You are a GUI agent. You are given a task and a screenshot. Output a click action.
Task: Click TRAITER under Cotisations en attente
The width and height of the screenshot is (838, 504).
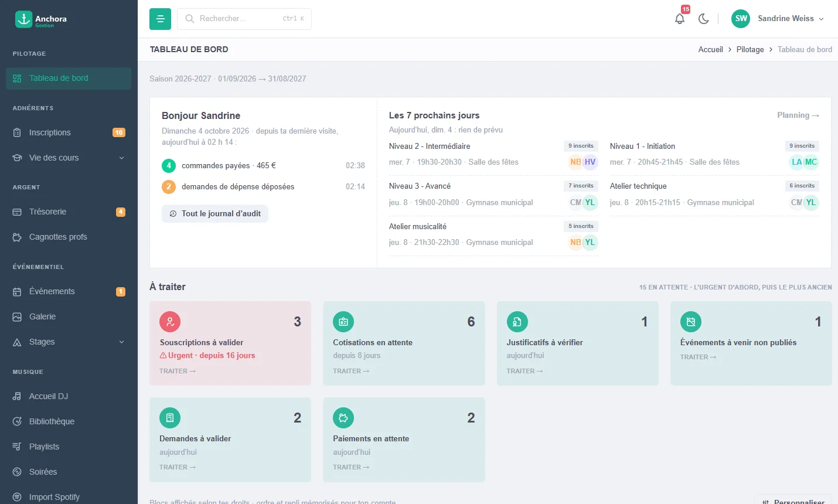pyautogui.click(x=351, y=371)
